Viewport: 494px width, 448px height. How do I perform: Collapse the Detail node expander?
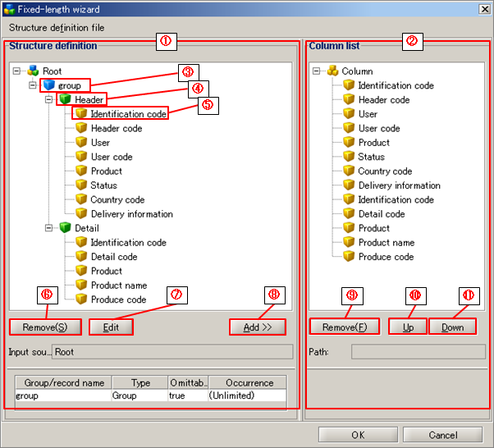coord(48,228)
